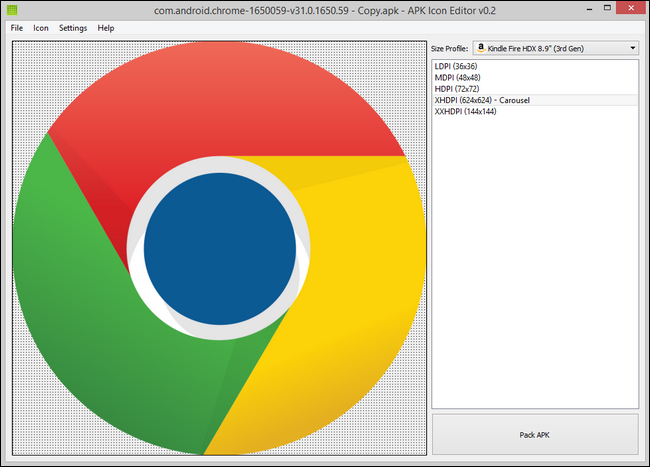The height and width of the screenshot is (467, 650).
Task: Open the File menu
Action: coord(17,28)
